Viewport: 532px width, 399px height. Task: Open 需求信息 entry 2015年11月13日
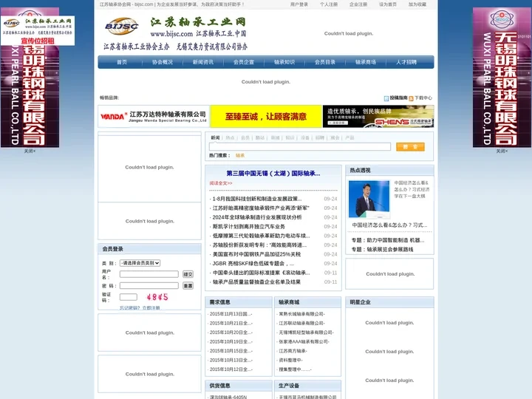pyautogui.click(x=230, y=314)
